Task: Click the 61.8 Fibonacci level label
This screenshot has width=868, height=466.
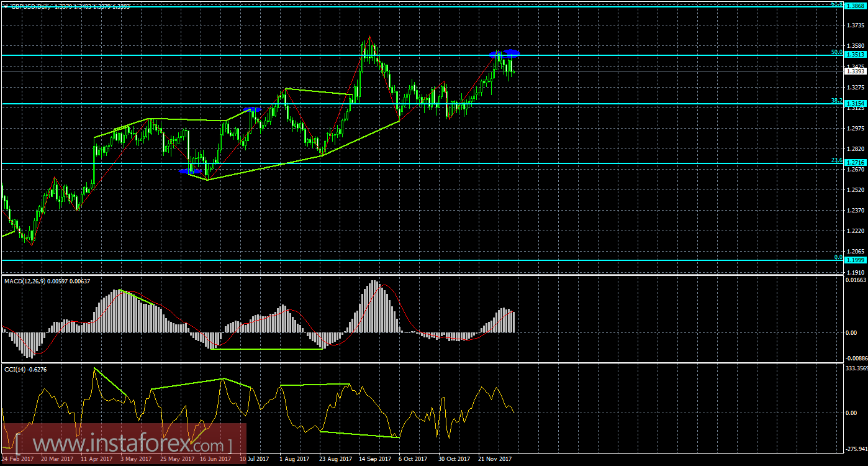Action: pos(838,4)
